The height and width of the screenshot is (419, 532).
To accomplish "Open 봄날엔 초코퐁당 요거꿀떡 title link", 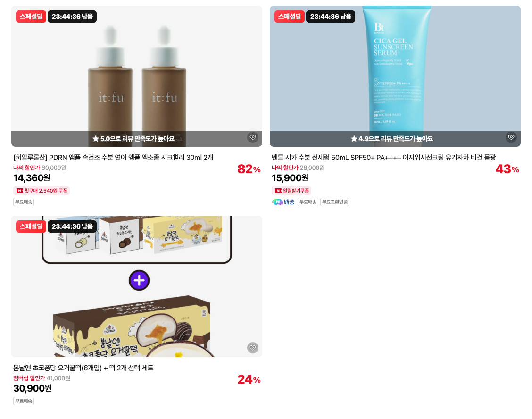I will point(83,368).
